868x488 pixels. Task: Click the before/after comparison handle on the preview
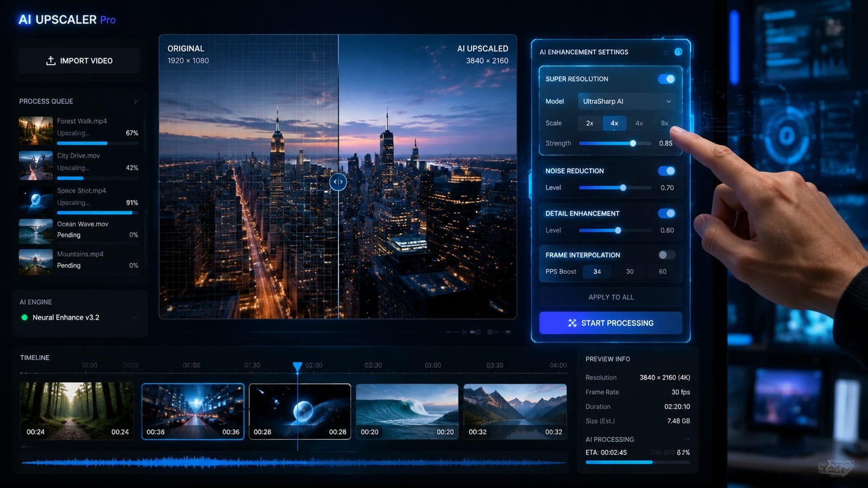338,182
